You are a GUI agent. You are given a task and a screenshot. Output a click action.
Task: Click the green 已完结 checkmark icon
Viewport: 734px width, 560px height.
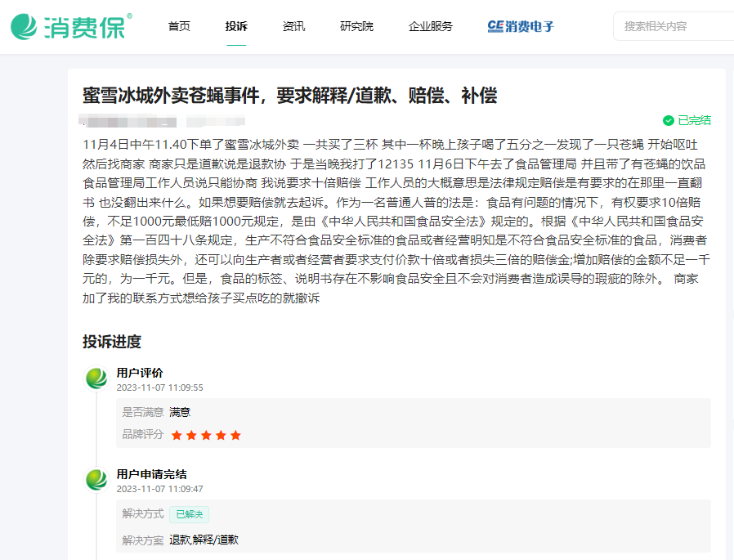click(669, 121)
